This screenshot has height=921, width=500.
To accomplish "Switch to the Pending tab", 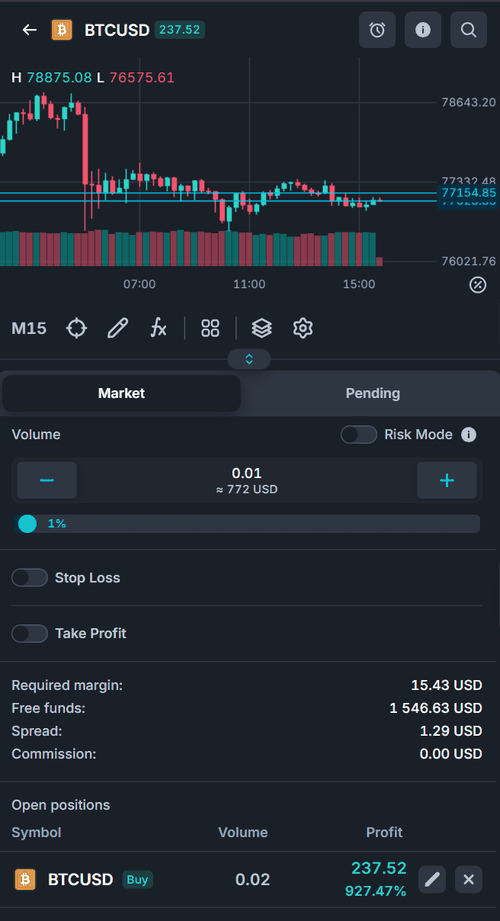I will [373, 393].
